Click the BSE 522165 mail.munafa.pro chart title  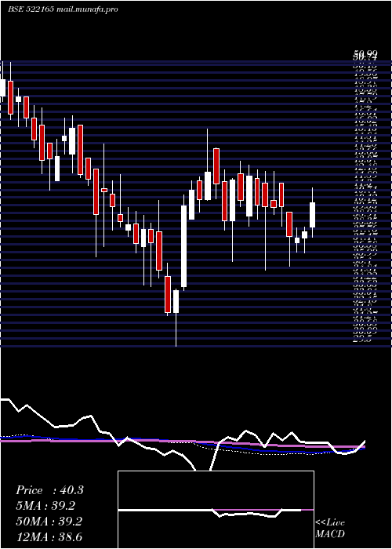point(63,9)
